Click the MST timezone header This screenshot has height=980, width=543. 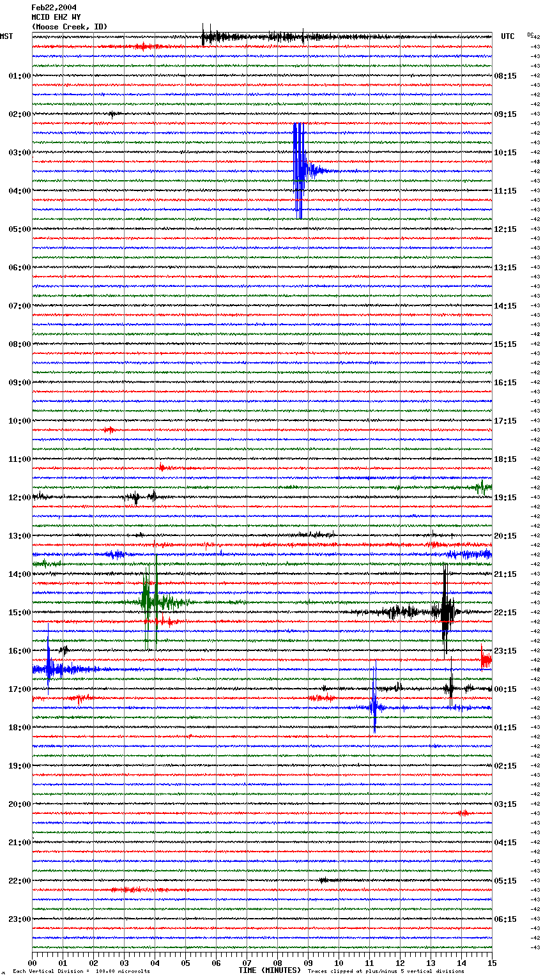(x=6, y=36)
